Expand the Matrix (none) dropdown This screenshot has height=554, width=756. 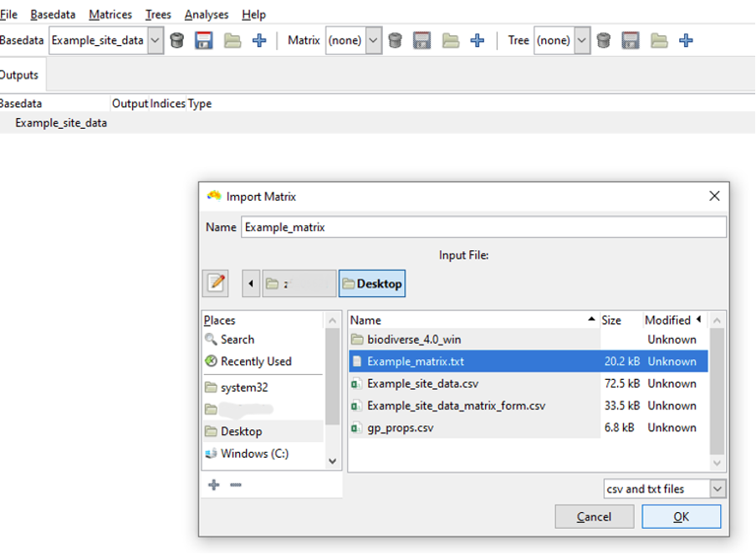click(x=373, y=40)
